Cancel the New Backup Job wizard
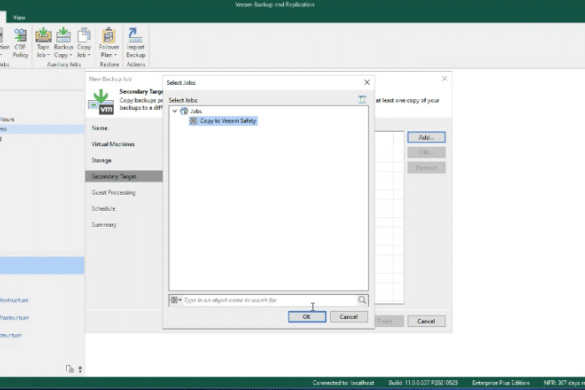The image size is (585, 390). pos(426,321)
